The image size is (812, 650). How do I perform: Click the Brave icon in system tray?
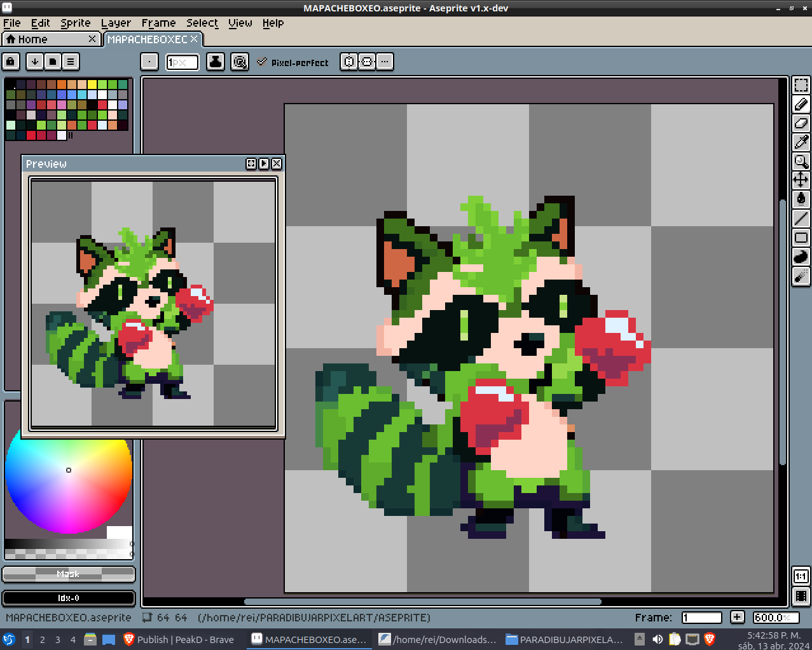710,639
